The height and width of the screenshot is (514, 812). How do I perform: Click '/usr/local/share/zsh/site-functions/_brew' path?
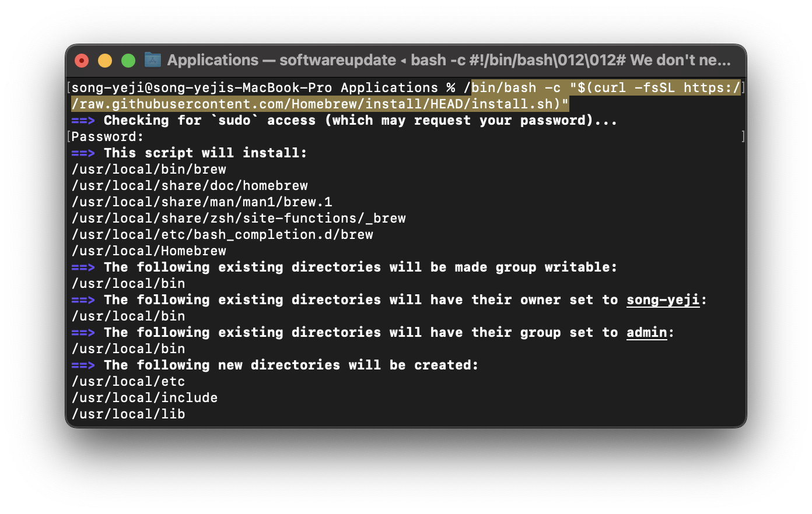(x=239, y=218)
